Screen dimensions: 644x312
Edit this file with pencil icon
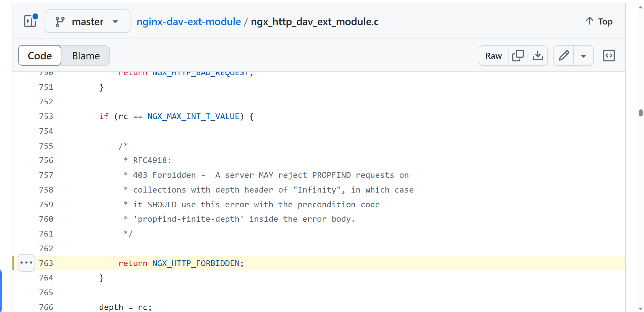pyautogui.click(x=564, y=56)
